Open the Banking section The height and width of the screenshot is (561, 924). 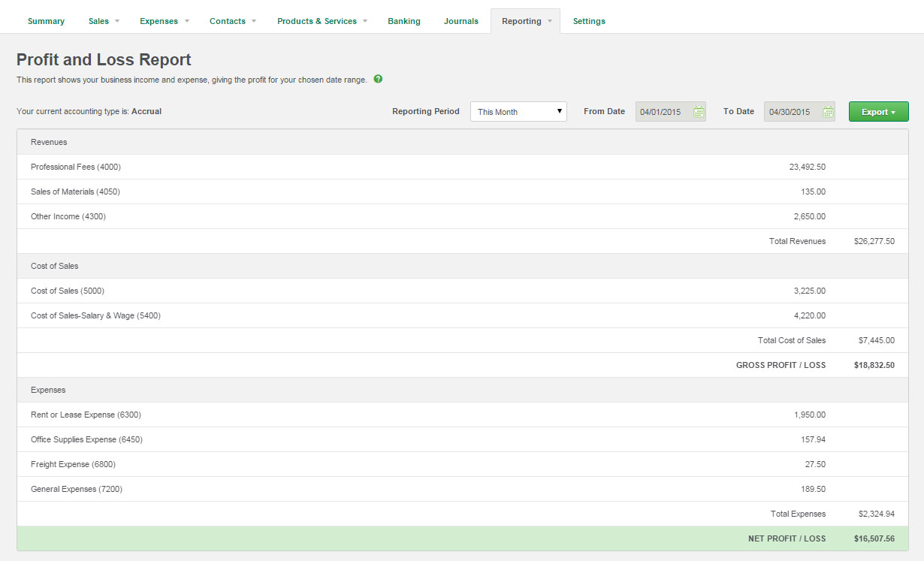404,21
